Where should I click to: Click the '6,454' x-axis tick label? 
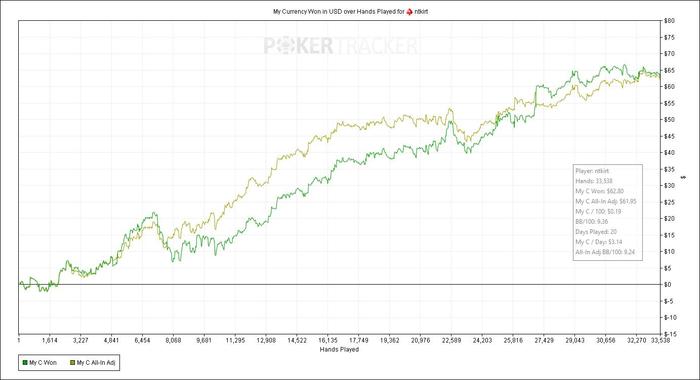[142, 341]
